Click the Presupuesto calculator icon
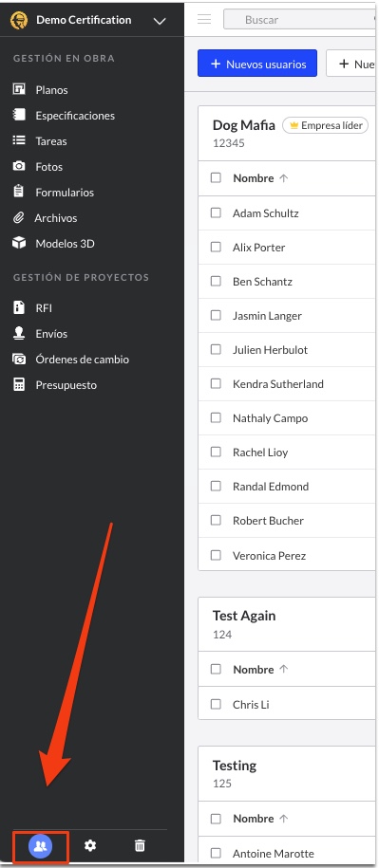The width and height of the screenshot is (379, 868). pyautogui.click(x=19, y=385)
